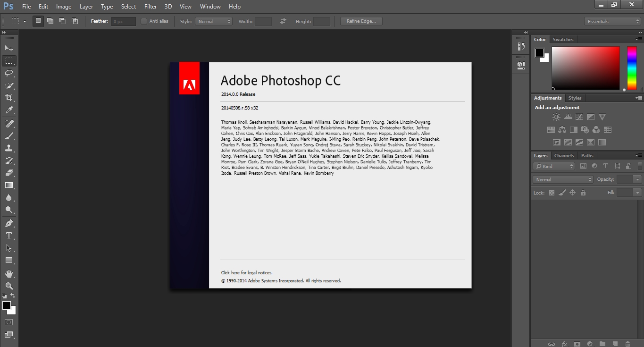Choose Add to selection mode
Screen dimensions: 644x347
pos(50,21)
